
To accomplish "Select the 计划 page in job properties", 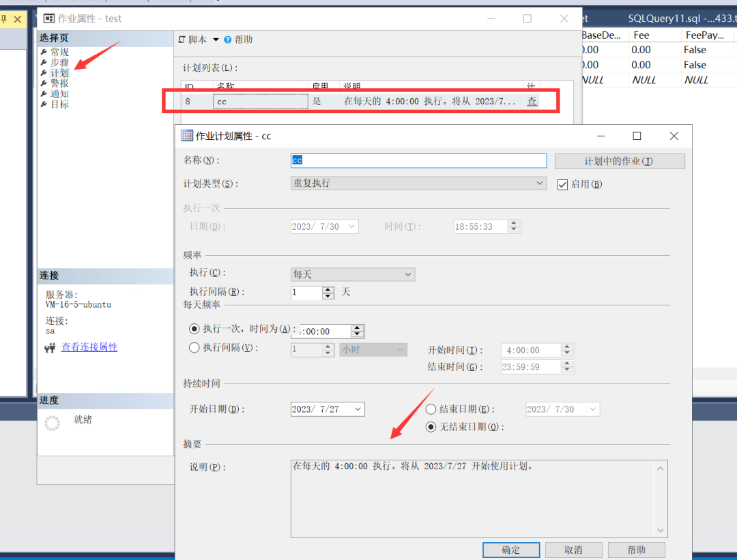I will point(59,73).
